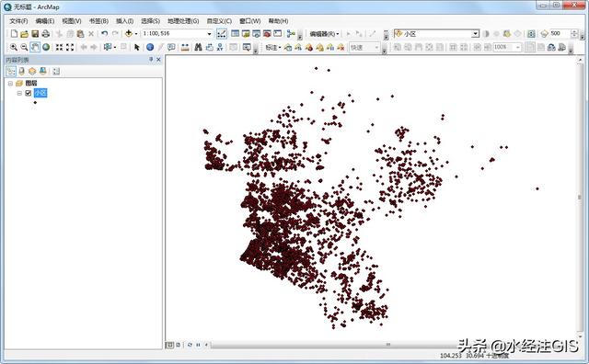
Task: Select the Zoom Out tool
Action: tap(24, 47)
